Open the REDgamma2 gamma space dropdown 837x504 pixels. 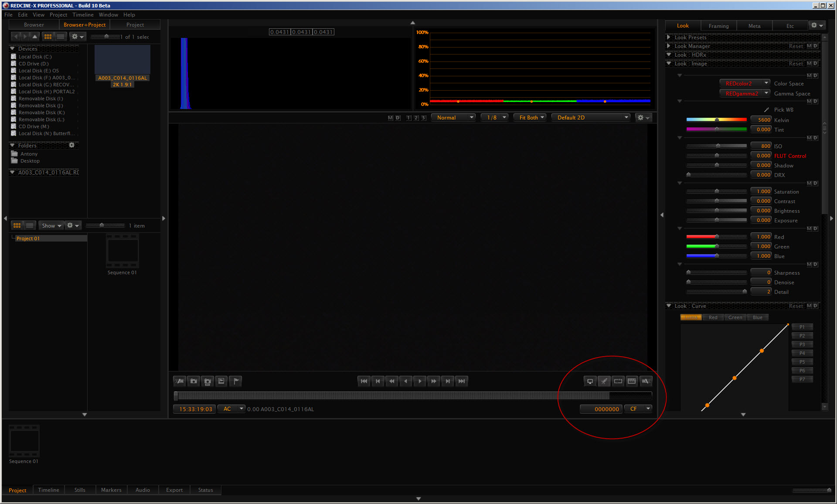[745, 93]
